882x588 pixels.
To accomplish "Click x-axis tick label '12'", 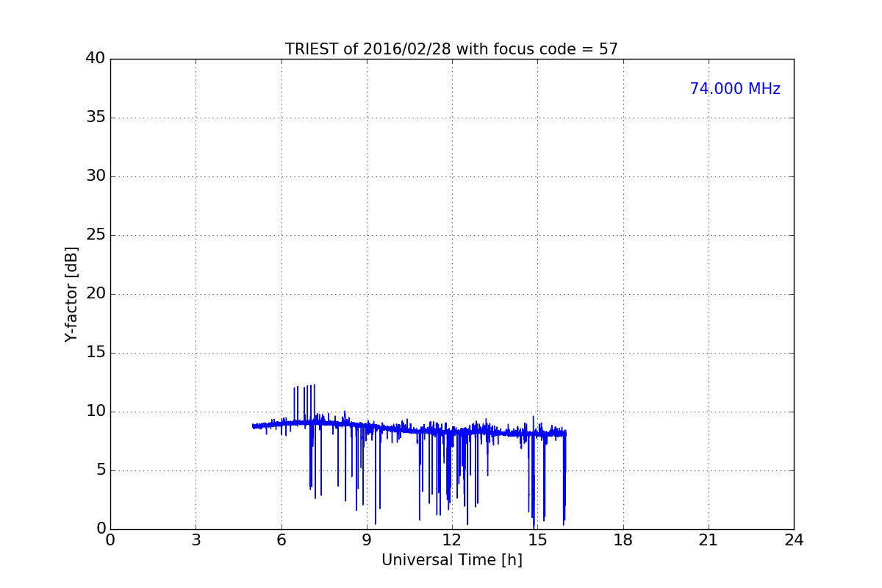I will pos(452,540).
